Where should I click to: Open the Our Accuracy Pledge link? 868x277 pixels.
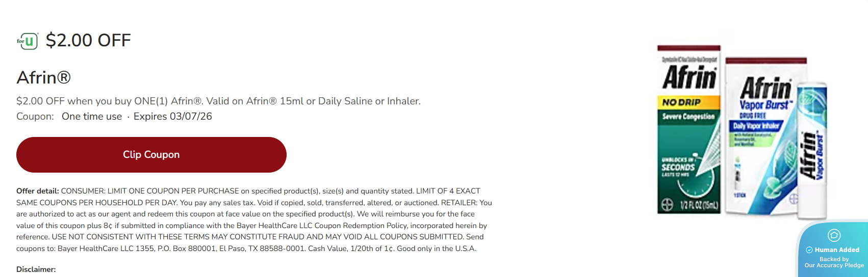[x=834, y=265]
